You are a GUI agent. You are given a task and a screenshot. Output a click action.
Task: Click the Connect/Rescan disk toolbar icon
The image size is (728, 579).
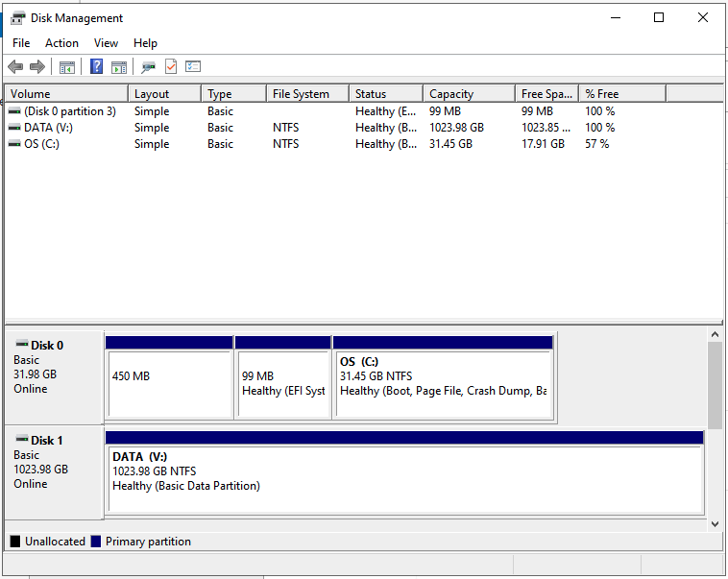click(x=148, y=66)
